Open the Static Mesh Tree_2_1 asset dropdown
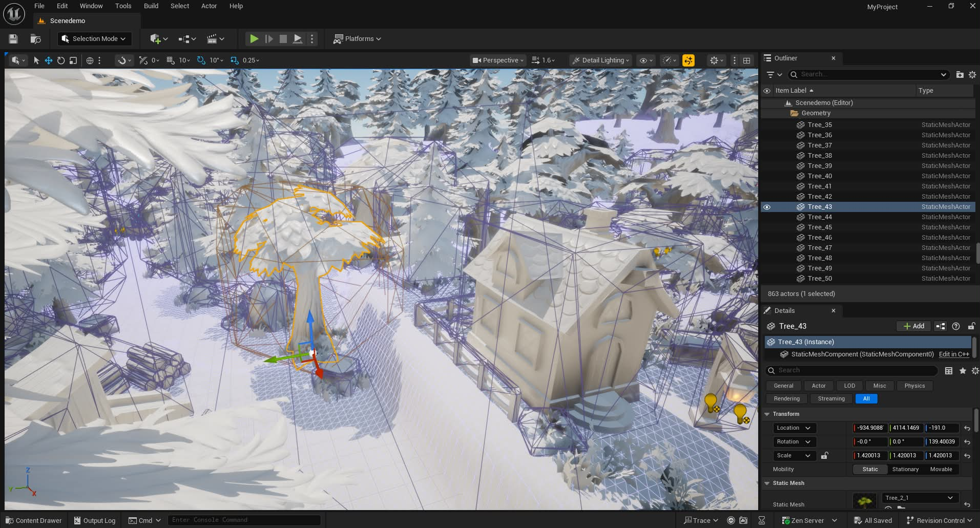Screen dimensions: 980x528 919,498
